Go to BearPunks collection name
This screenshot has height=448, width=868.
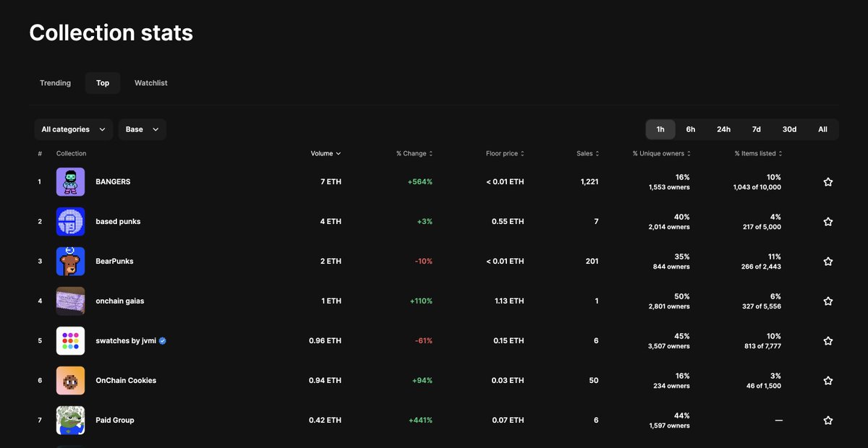point(114,262)
